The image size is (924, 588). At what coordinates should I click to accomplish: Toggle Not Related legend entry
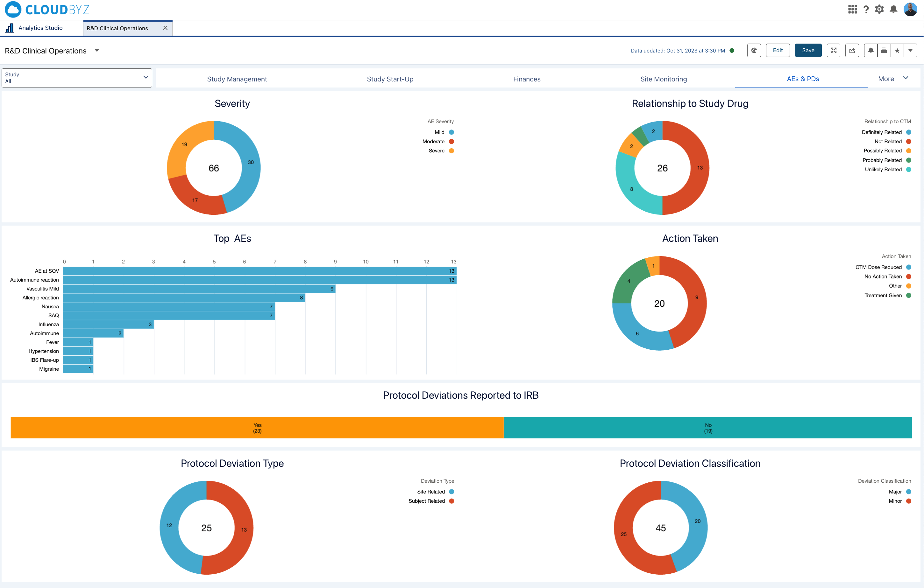point(892,142)
